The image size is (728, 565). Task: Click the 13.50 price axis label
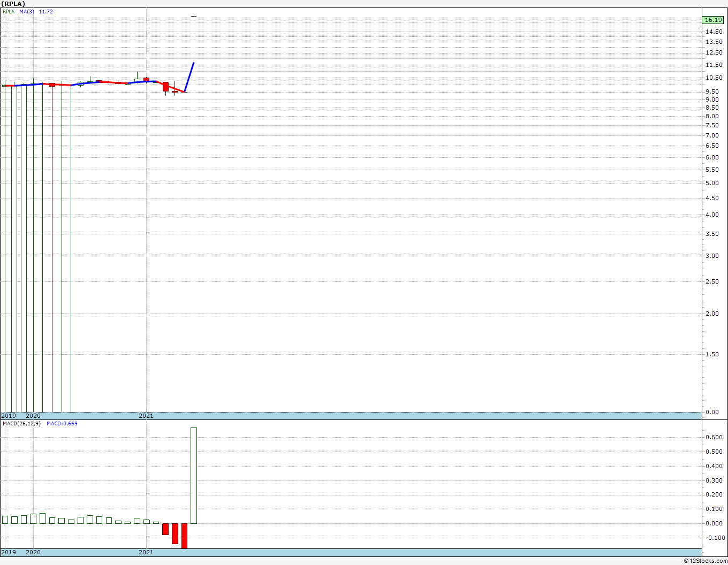click(714, 42)
